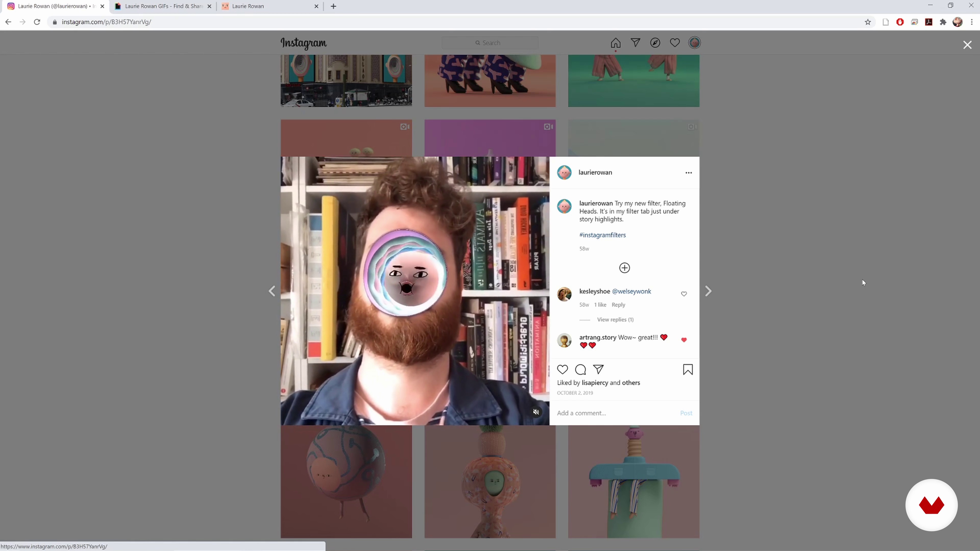Open direct messages paper-plane icon in header

coord(635,43)
